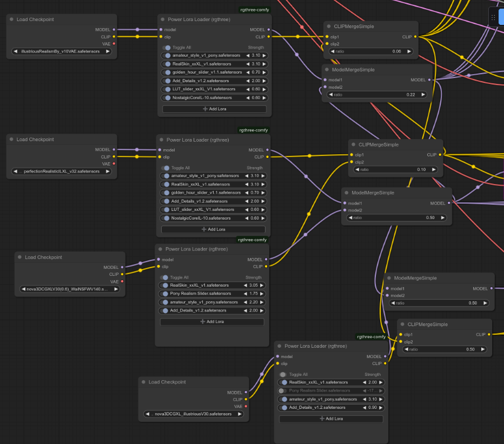
Task: Click clip2 input port on CLIPMergeSimple ratio 0.10
Action: [352, 162]
